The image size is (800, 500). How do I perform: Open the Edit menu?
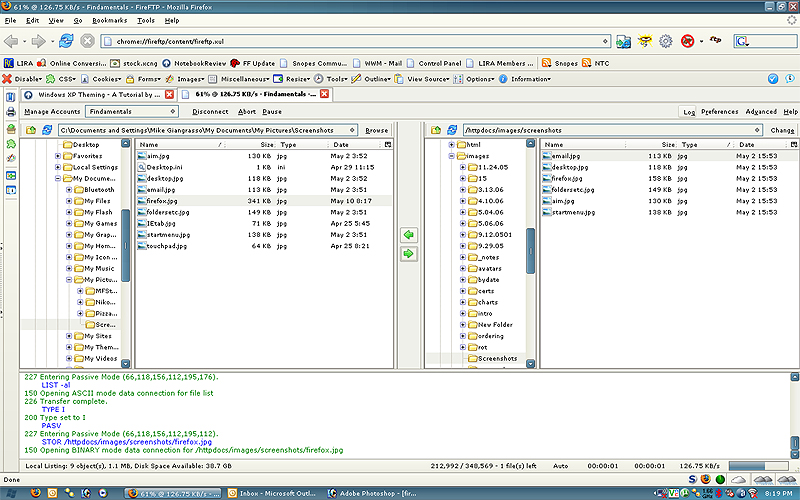click(32, 20)
